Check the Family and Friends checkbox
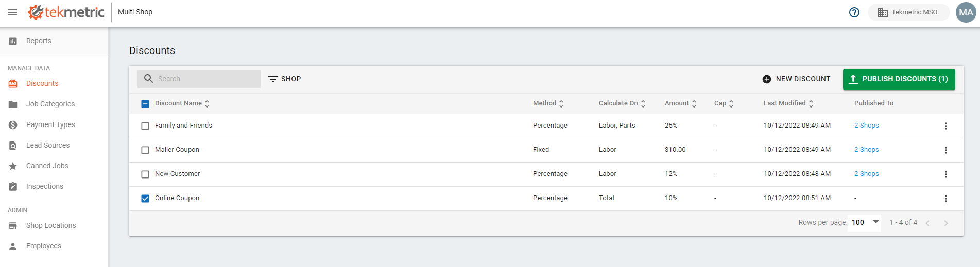Viewport: 980px width, 267px height. 145,126
